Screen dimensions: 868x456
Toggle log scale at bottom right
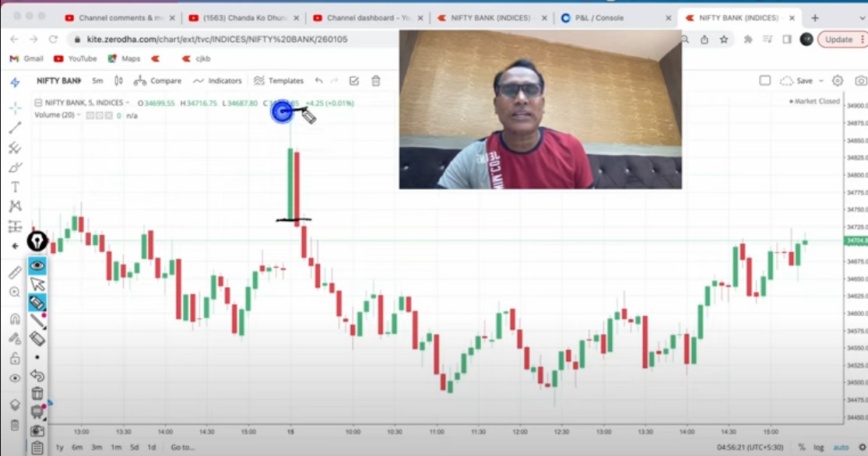[x=819, y=447]
